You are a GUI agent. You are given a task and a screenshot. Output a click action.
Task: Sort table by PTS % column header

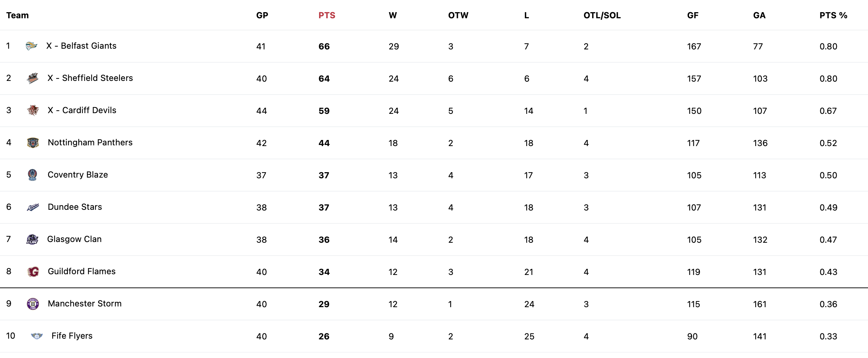click(x=833, y=15)
